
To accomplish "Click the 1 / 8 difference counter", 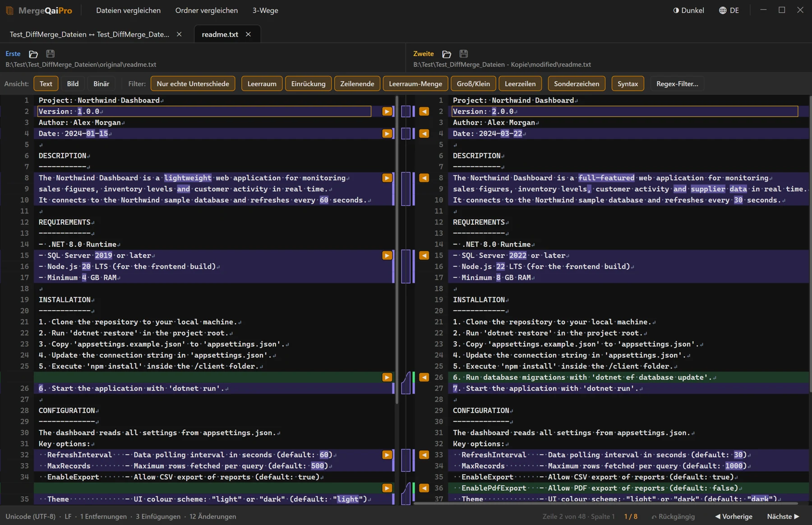I will pos(631,516).
